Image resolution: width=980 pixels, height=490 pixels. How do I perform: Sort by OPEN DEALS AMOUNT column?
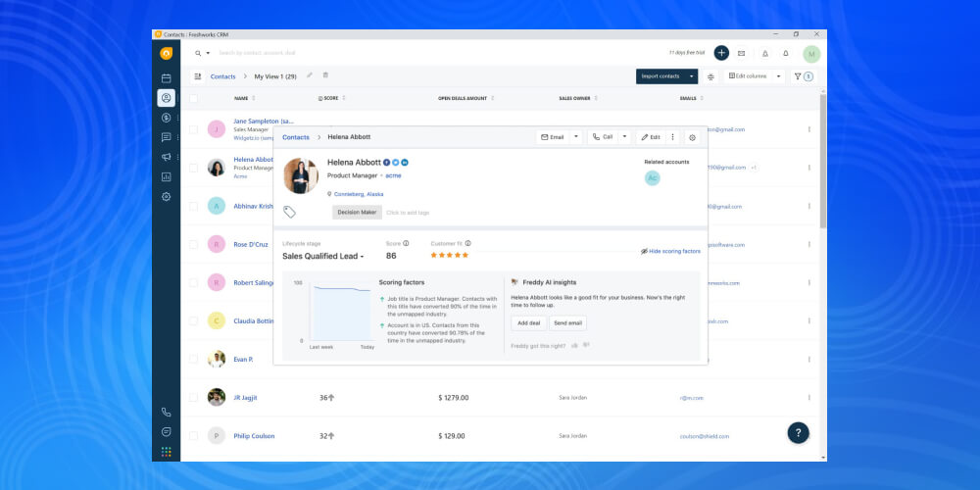point(466,98)
